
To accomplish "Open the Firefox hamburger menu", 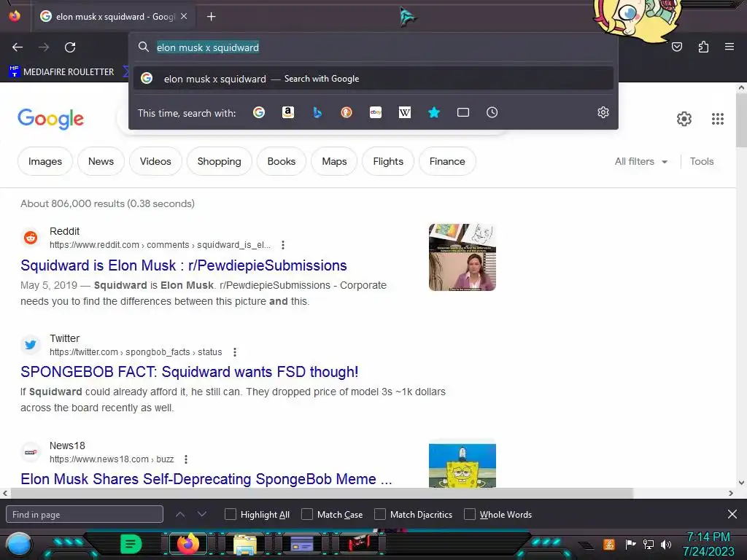I will (x=729, y=47).
